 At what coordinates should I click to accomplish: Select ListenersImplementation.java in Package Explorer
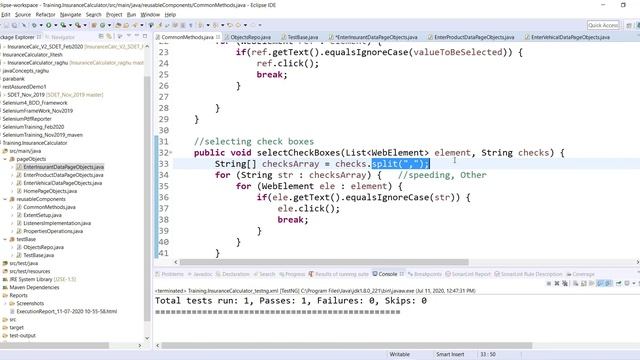[x=57, y=223]
